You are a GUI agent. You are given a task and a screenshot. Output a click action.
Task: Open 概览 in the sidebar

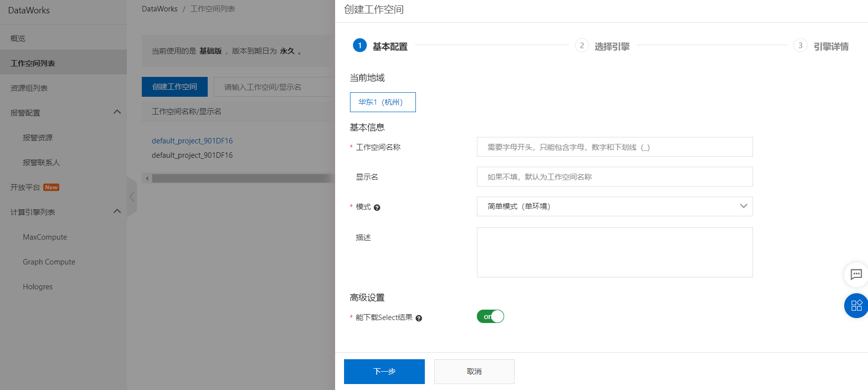click(63, 38)
